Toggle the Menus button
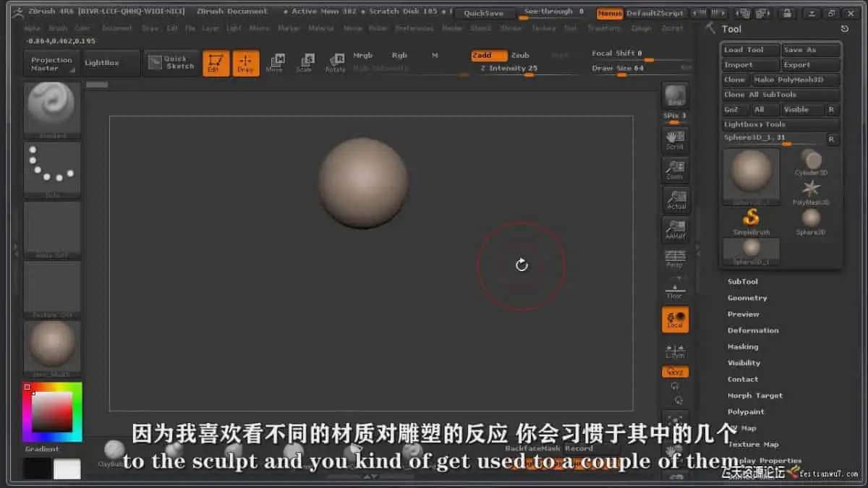The image size is (868, 488). 610,13
